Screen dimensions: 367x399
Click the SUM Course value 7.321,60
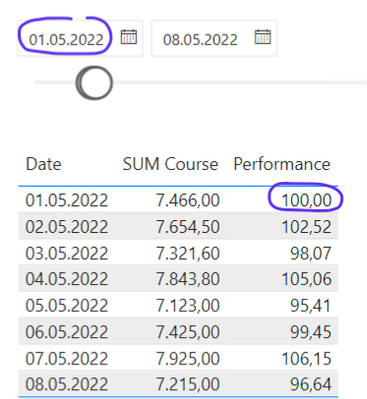click(x=188, y=253)
